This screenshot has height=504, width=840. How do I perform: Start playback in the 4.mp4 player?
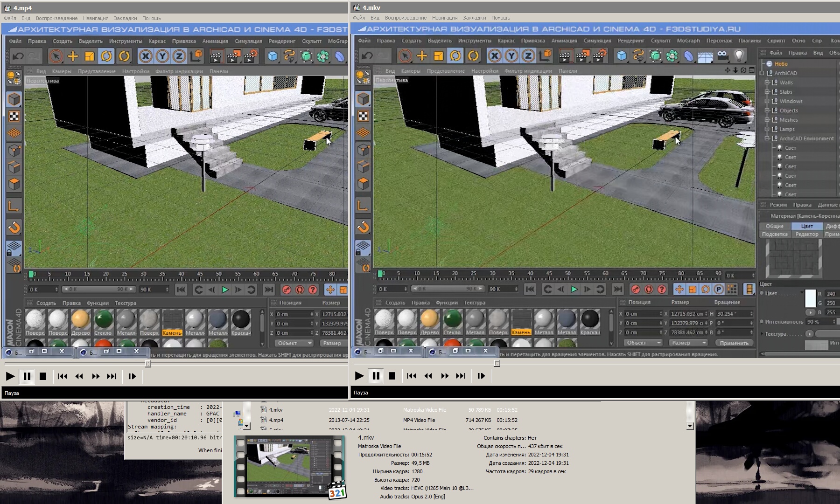[10, 376]
